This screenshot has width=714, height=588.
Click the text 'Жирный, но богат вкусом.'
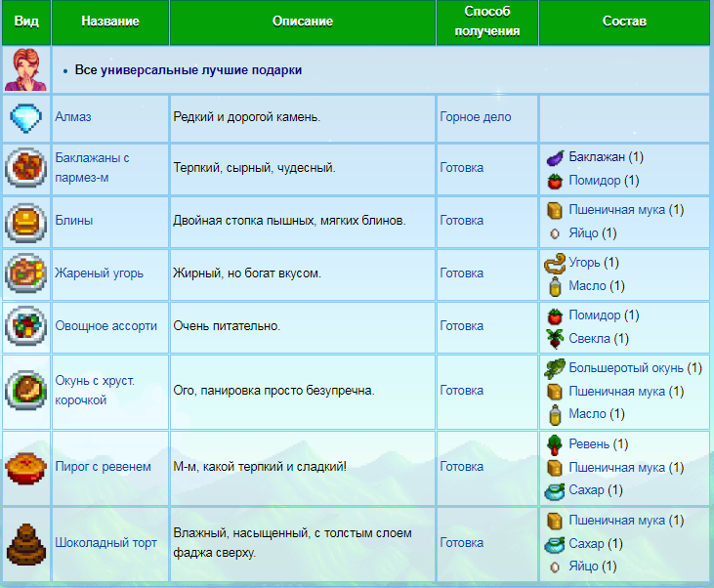coord(247,273)
